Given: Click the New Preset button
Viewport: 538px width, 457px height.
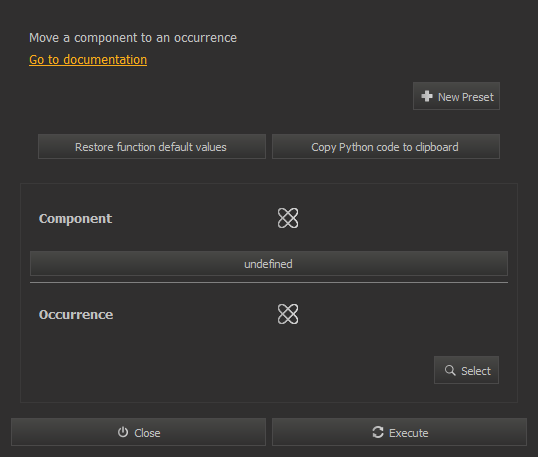Looking at the screenshot, I should pos(456,96).
